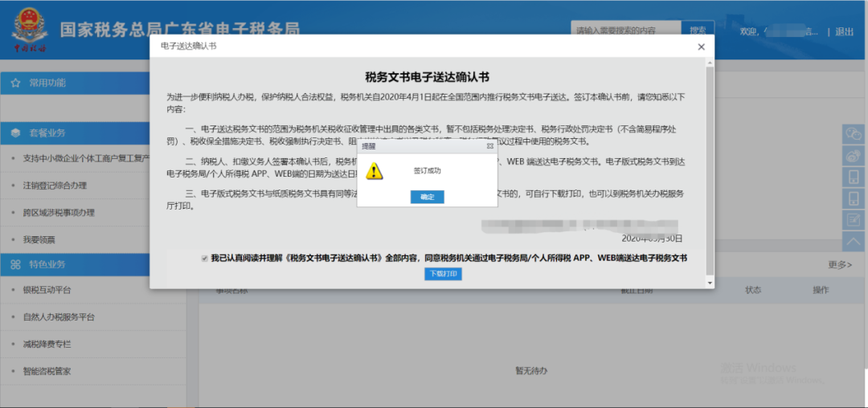
Task: Click the feedback edit icon in sidebar
Action: [854, 219]
